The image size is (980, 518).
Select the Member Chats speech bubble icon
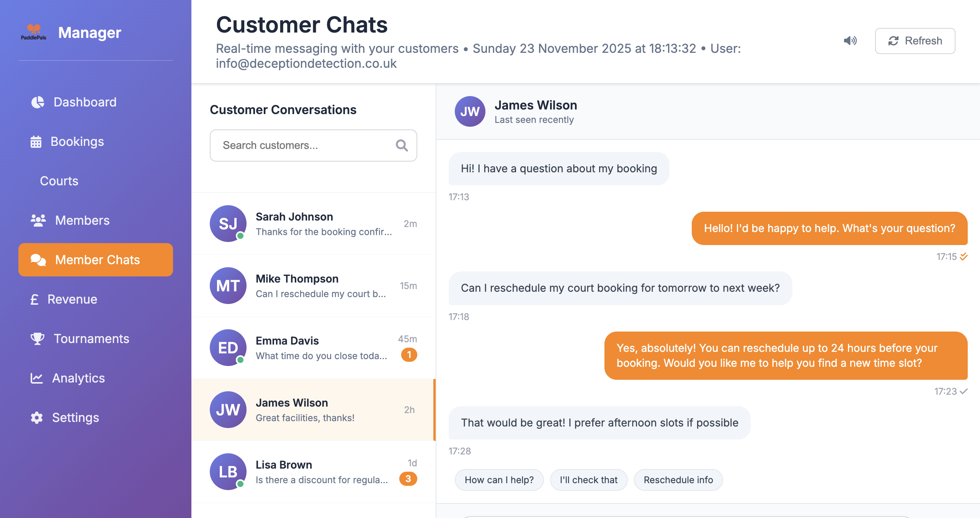click(x=38, y=260)
